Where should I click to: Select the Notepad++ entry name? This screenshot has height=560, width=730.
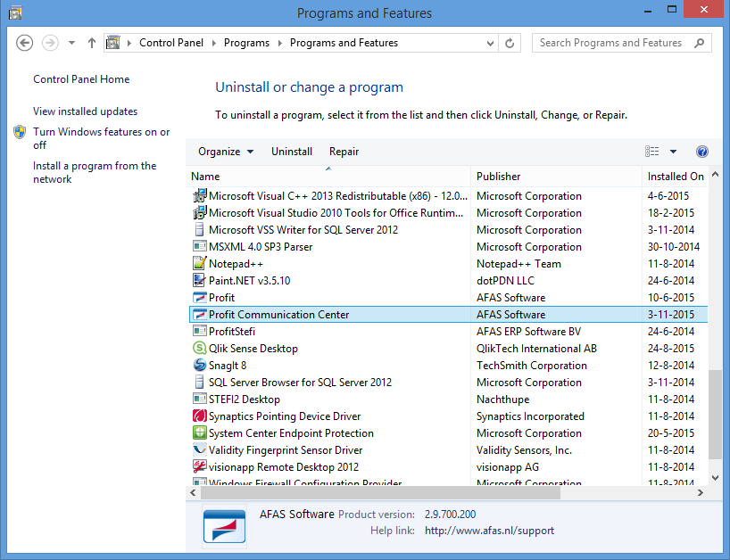(x=236, y=264)
